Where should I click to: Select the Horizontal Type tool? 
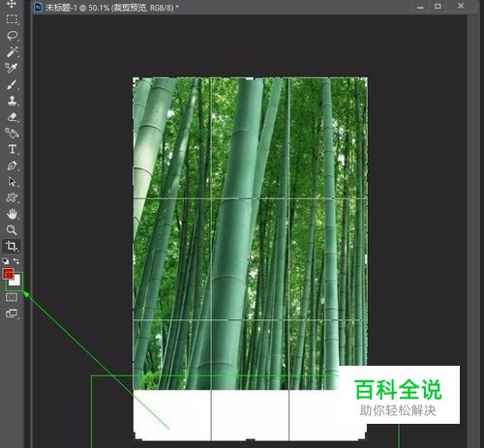[13, 149]
